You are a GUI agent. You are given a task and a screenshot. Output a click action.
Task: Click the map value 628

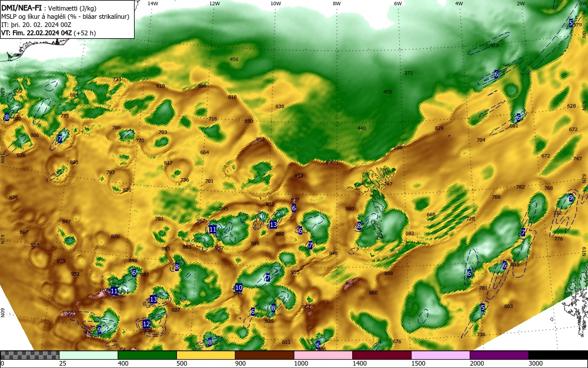pyautogui.click(x=572, y=106)
